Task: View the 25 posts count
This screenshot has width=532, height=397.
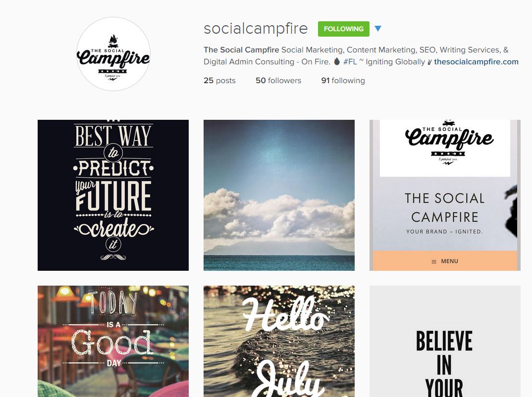Action: click(219, 81)
